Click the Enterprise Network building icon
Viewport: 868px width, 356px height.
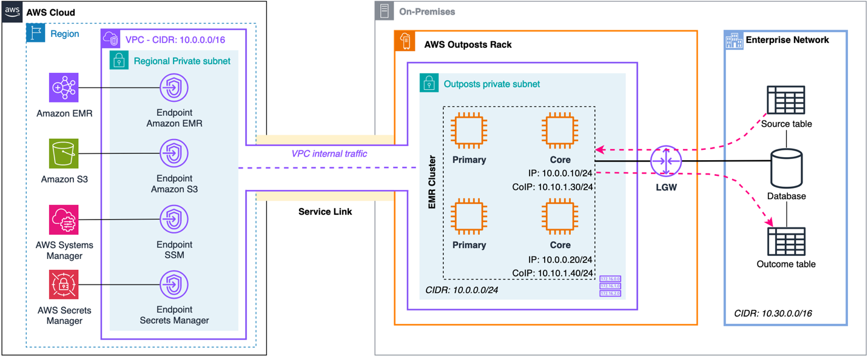tap(735, 41)
